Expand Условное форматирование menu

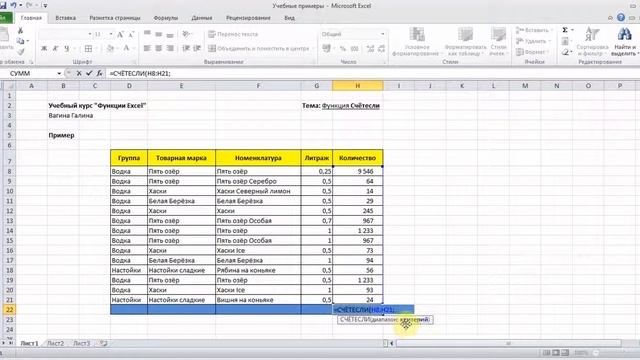(417, 41)
